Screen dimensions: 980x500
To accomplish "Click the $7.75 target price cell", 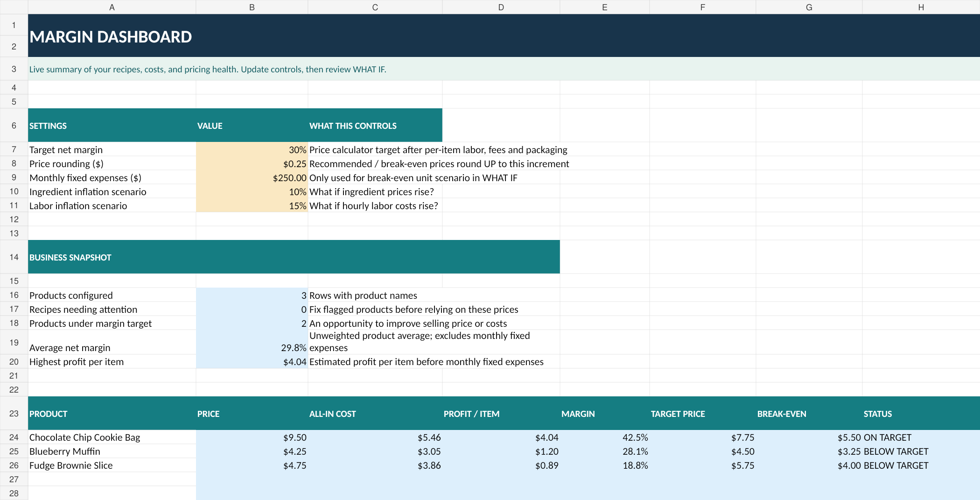I will coord(703,437).
